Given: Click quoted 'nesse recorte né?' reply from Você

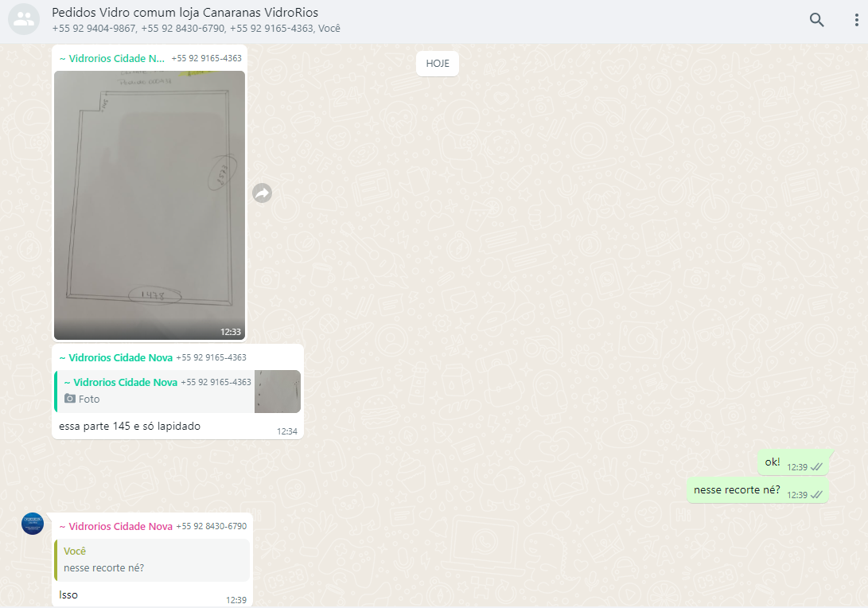Looking at the screenshot, I should click(152, 559).
